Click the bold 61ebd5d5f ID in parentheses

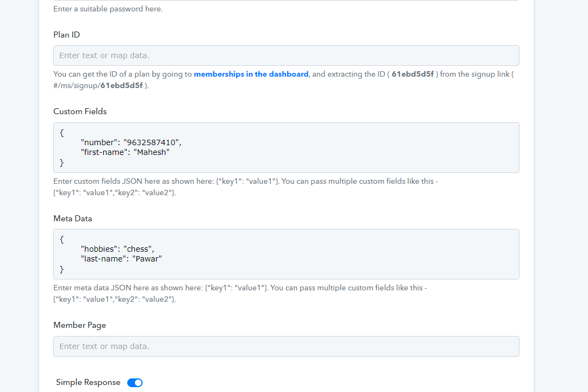412,74
